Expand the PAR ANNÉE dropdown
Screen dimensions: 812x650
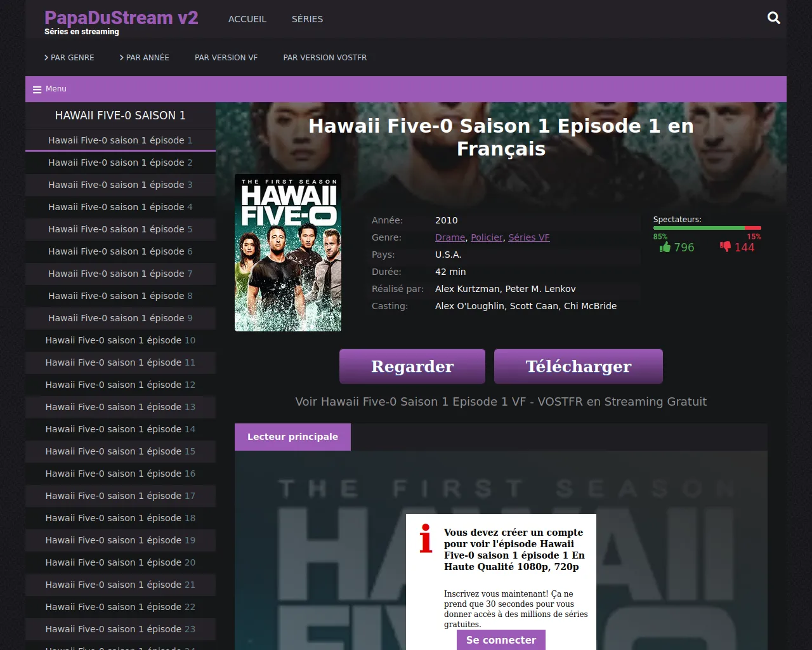click(145, 58)
